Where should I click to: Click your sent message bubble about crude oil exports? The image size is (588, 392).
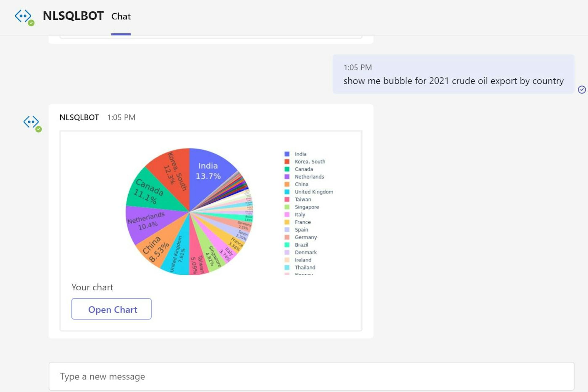(x=453, y=81)
